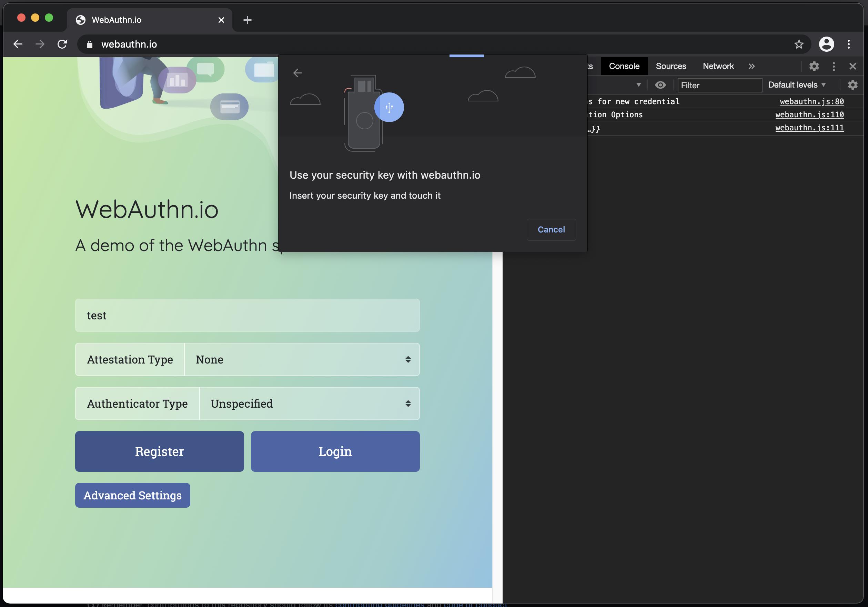This screenshot has height=607, width=868.
Task: Open the DevTools settings gear
Action: [814, 66]
